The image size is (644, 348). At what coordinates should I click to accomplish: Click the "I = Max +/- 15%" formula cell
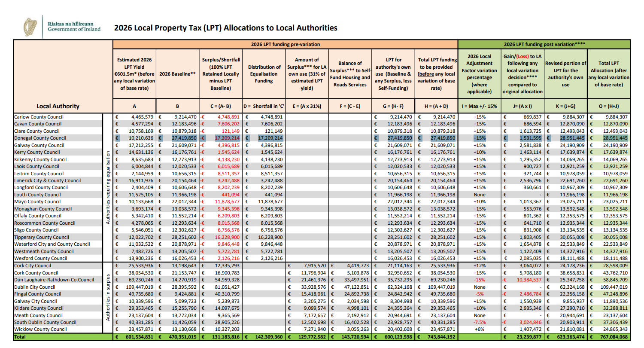(x=479, y=106)
